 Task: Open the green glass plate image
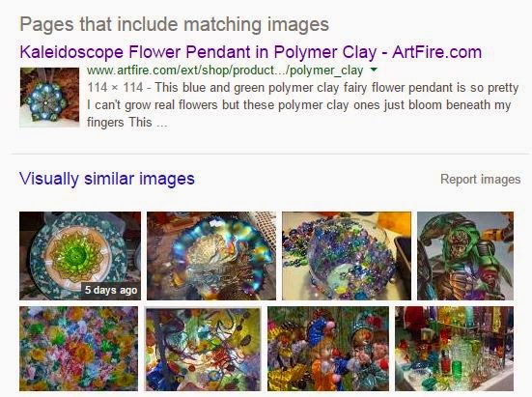click(x=80, y=256)
